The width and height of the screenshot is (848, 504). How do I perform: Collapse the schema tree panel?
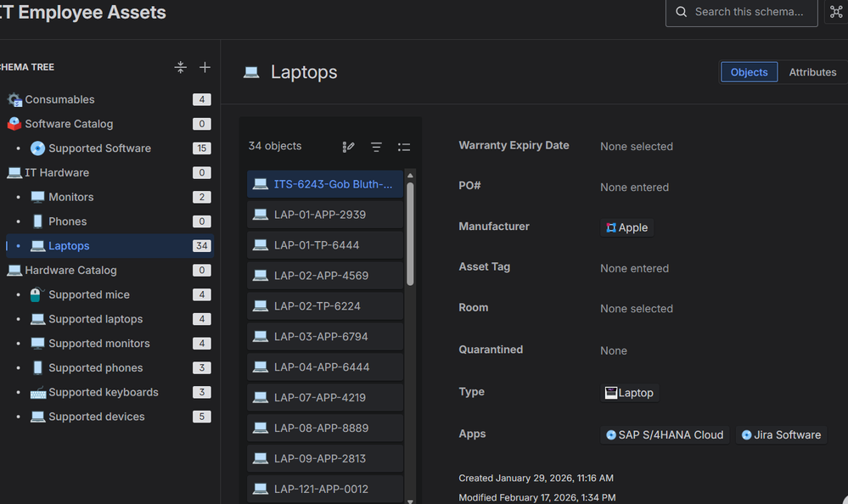click(180, 66)
